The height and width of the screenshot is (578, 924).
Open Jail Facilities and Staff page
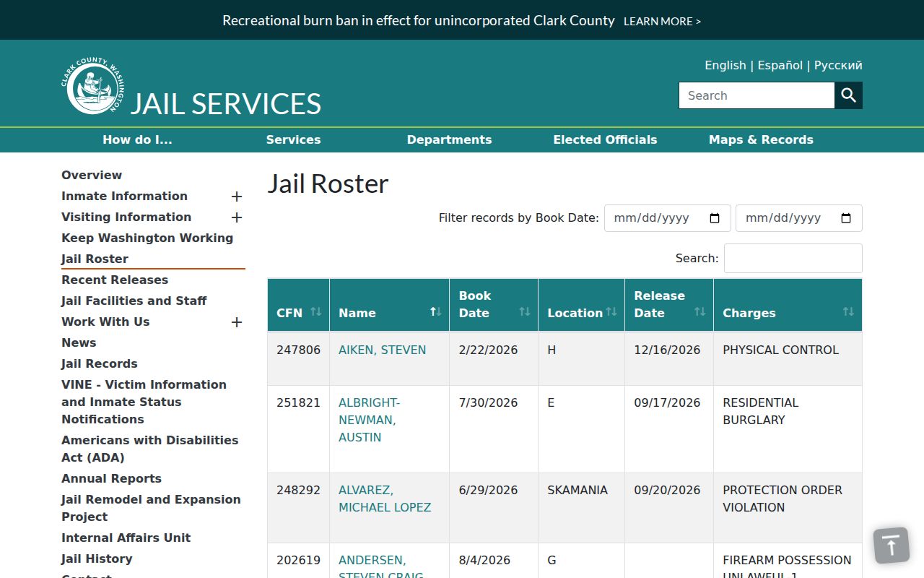[134, 301]
